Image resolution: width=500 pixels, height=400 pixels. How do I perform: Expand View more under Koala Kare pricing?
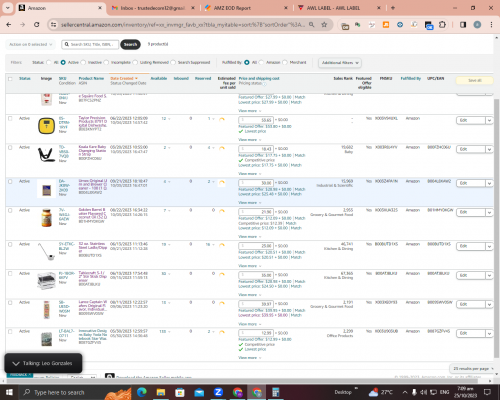[249, 174]
